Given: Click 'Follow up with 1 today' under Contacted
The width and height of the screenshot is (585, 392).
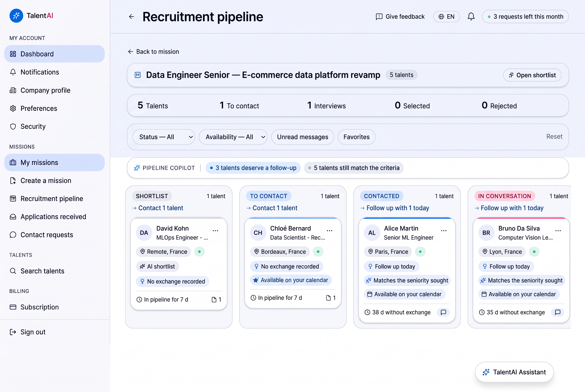Looking at the screenshot, I should point(395,208).
